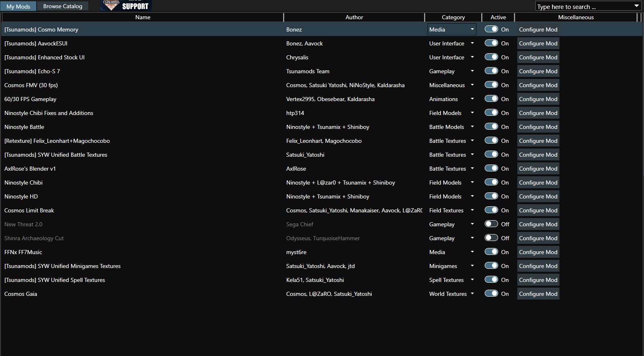Disable the FFNx FF7Music mod
Screen dimensions: 644x356
tap(491, 252)
